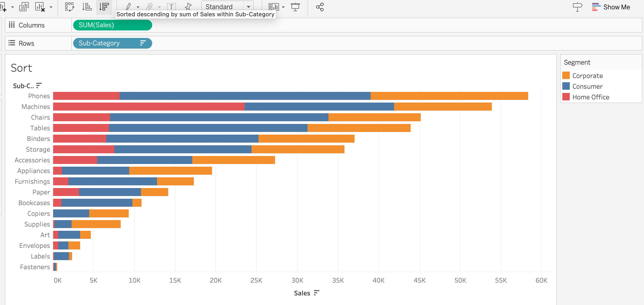
Task: Click the Duplicate Worksheet icon
Action: coord(24,7)
